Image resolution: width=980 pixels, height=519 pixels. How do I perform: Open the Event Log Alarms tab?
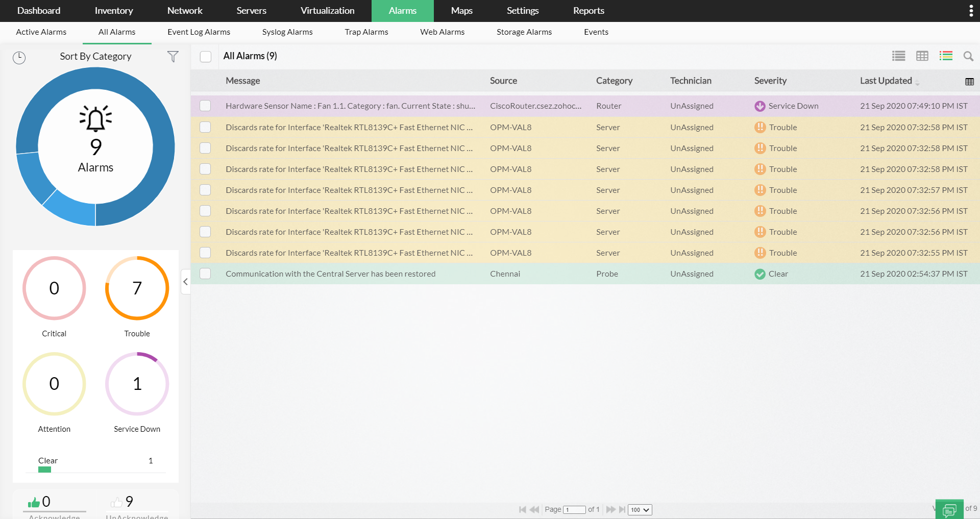[x=199, y=32]
